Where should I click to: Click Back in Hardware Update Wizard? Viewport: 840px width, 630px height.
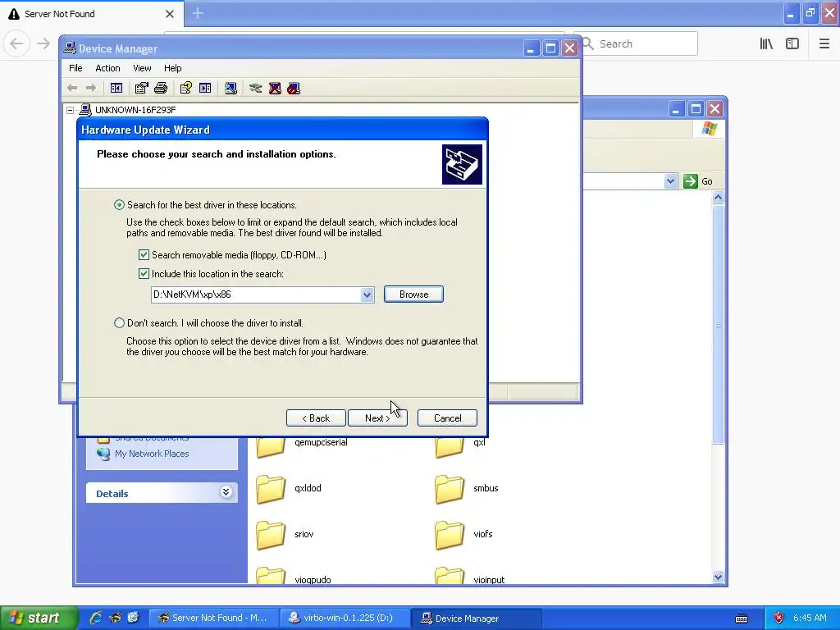[x=316, y=418]
